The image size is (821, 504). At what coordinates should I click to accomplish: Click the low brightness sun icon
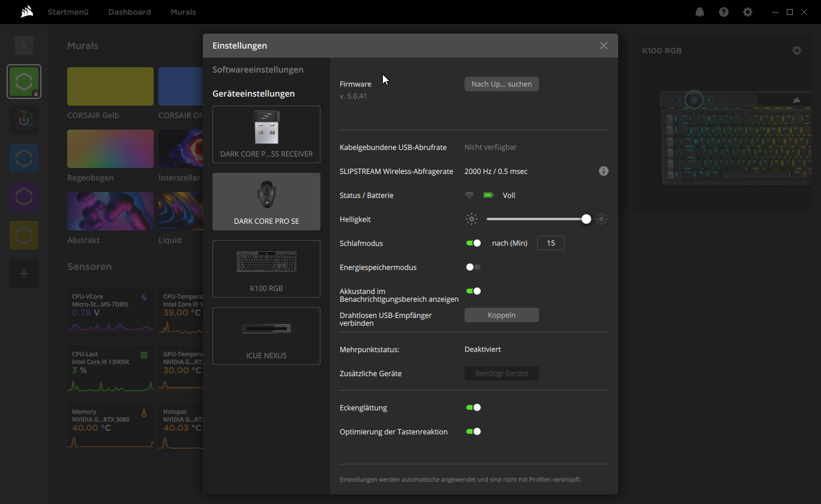click(472, 219)
